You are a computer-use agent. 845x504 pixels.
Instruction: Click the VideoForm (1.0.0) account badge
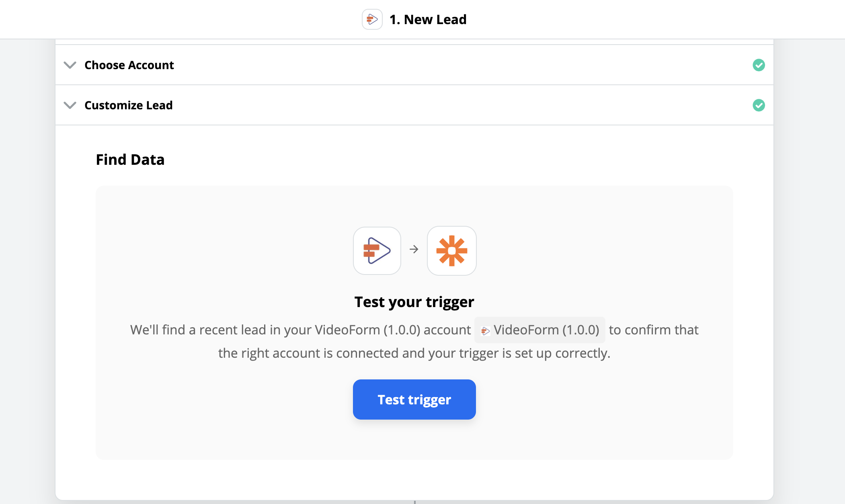[x=539, y=330]
